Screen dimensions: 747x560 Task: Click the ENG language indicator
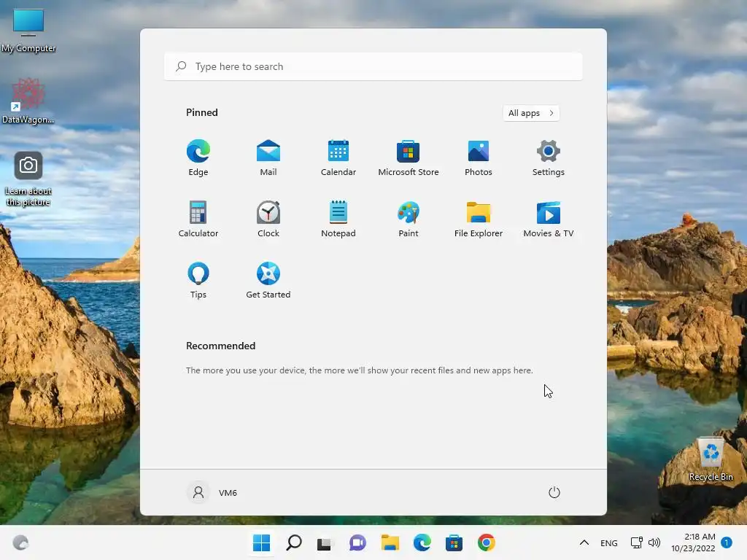pos(609,542)
